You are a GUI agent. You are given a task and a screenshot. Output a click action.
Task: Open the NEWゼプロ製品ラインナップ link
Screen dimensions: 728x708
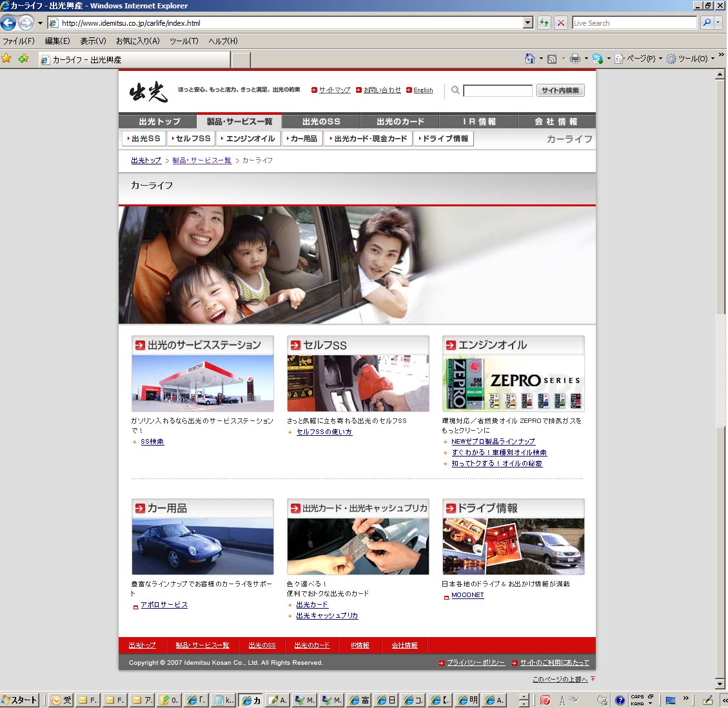pos(493,442)
